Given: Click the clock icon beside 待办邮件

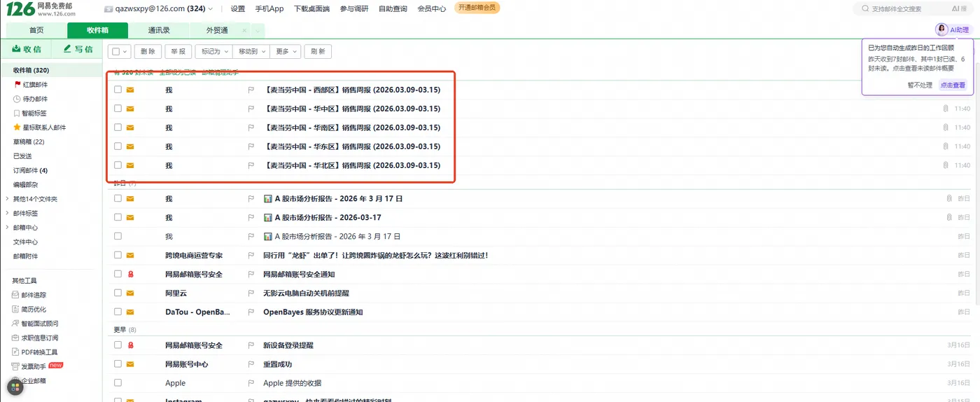Looking at the screenshot, I should point(17,99).
